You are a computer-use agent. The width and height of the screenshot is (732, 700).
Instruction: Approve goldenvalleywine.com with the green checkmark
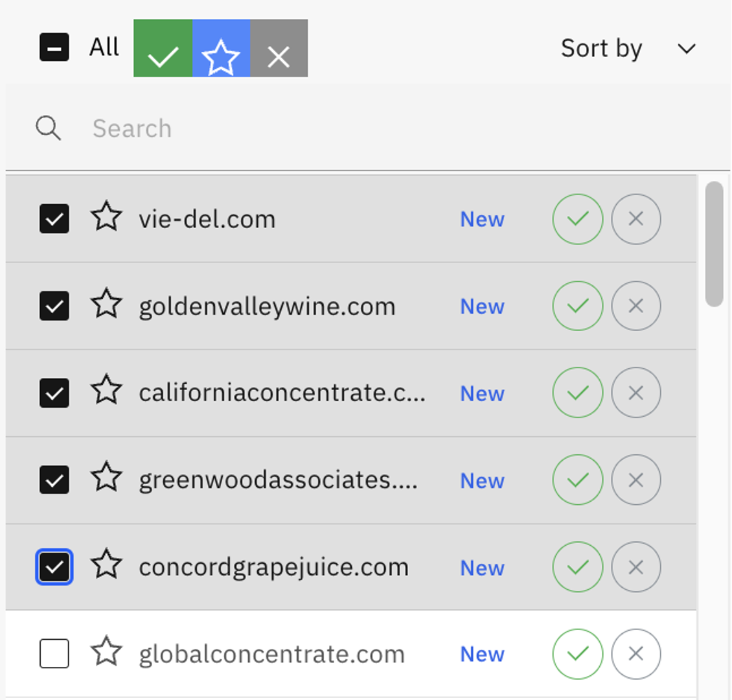click(x=577, y=306)
